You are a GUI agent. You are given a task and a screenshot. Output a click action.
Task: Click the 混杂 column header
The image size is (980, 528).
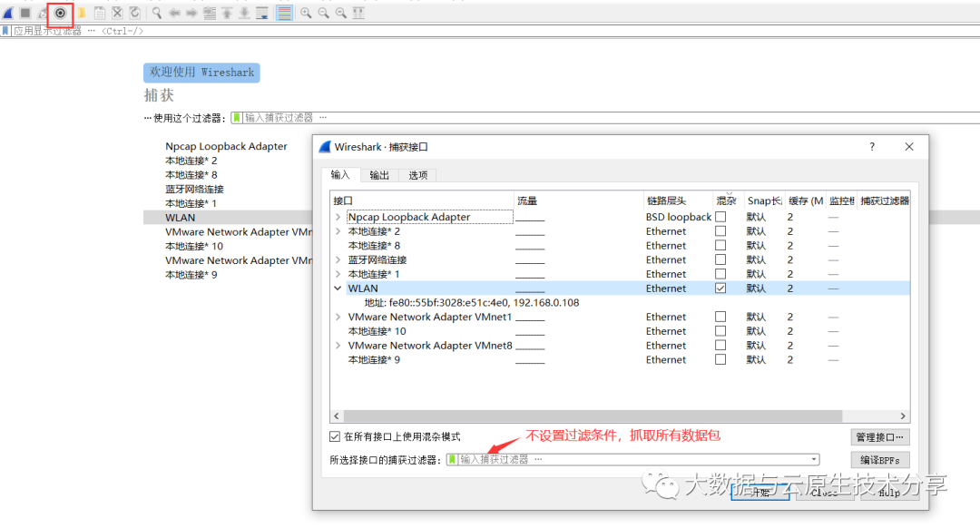tap(729, 200)
